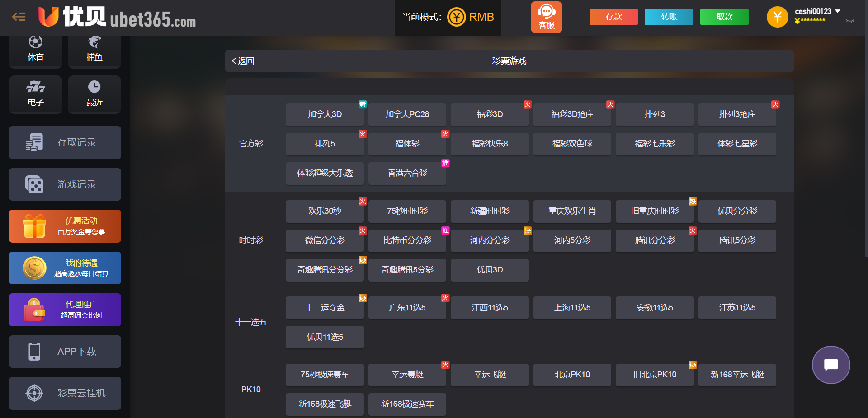Open 游戏记录 game records menu
This screenshot has width=868, height=418.
click(65, 184)
